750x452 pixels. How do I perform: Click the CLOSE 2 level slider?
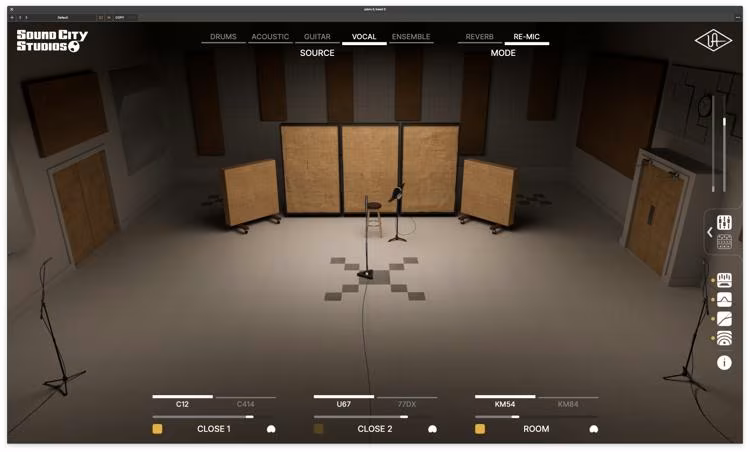point(375,417)
